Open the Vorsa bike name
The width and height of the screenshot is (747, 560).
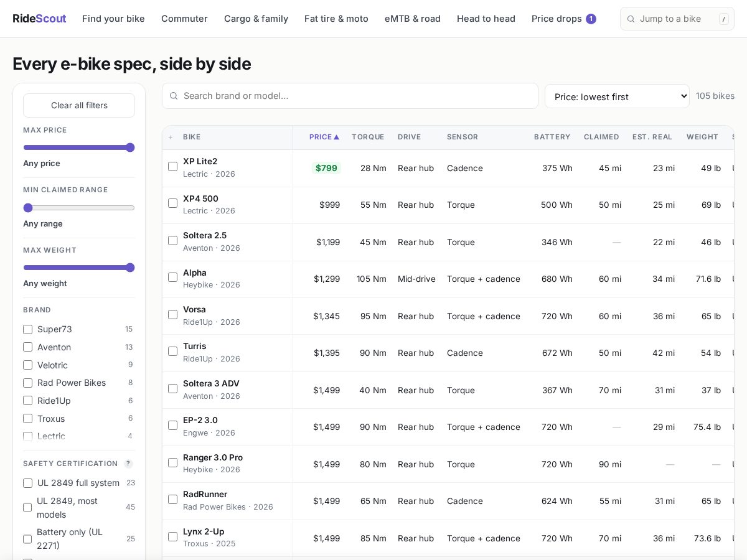[x=194, y=309]
